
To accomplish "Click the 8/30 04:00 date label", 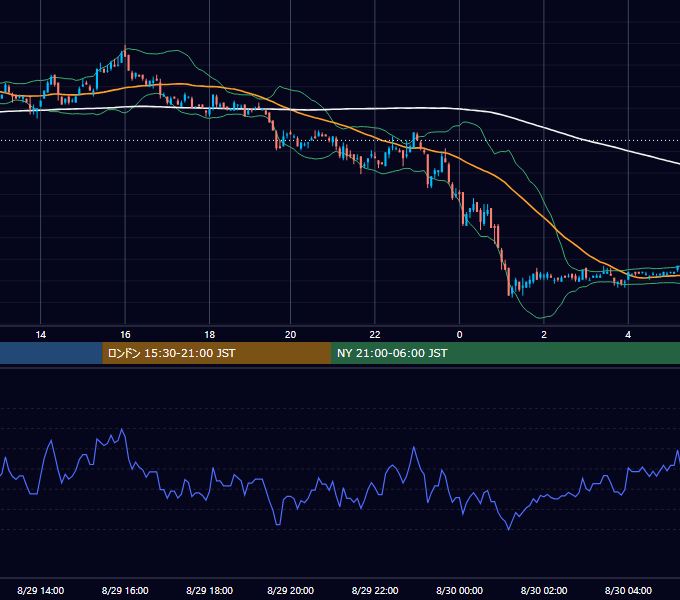I will click(628, 590).
